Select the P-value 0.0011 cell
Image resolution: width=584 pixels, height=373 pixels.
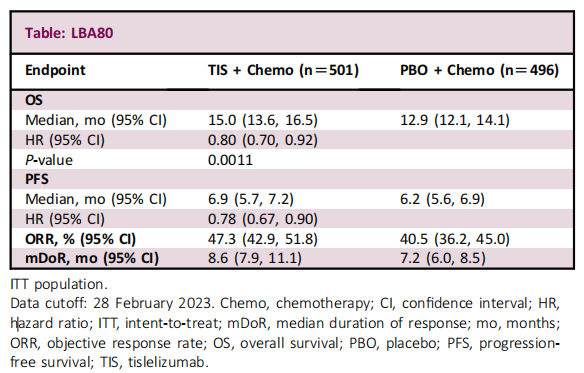pos(230,160)
